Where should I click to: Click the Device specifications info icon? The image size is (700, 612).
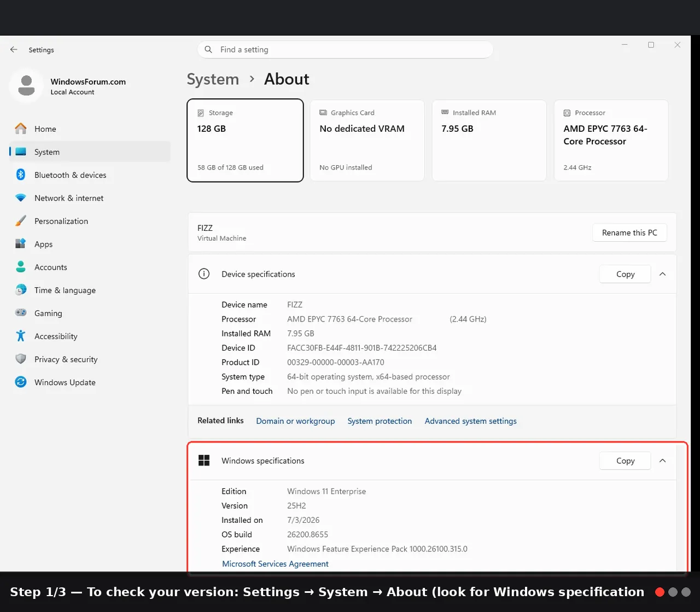pyautogui.click(x=204, y=274)
